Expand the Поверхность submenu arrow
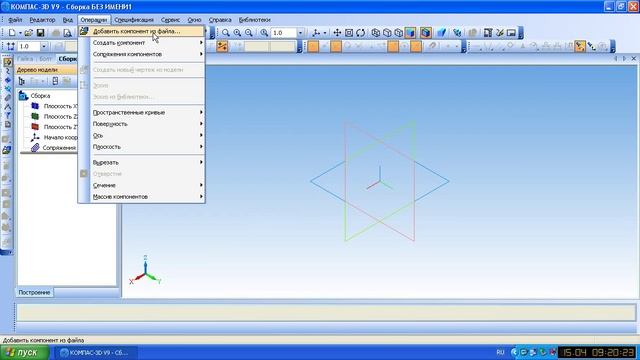Viewport: 640px width, 360px height. 201,124
